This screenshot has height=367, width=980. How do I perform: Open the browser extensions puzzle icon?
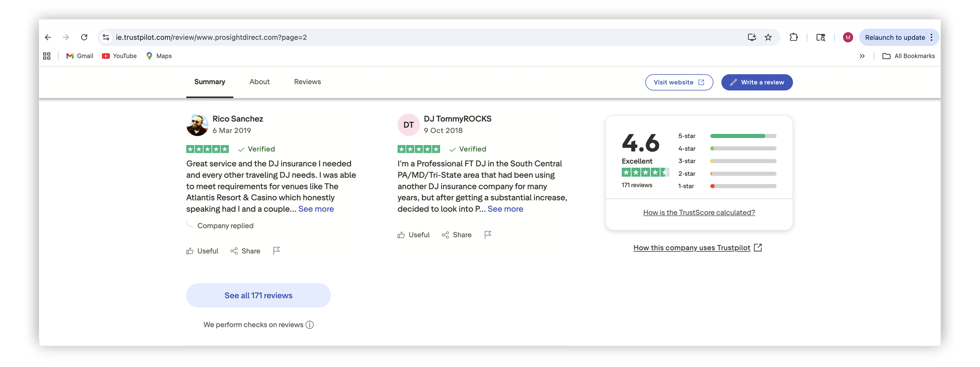tap(794, 37)
